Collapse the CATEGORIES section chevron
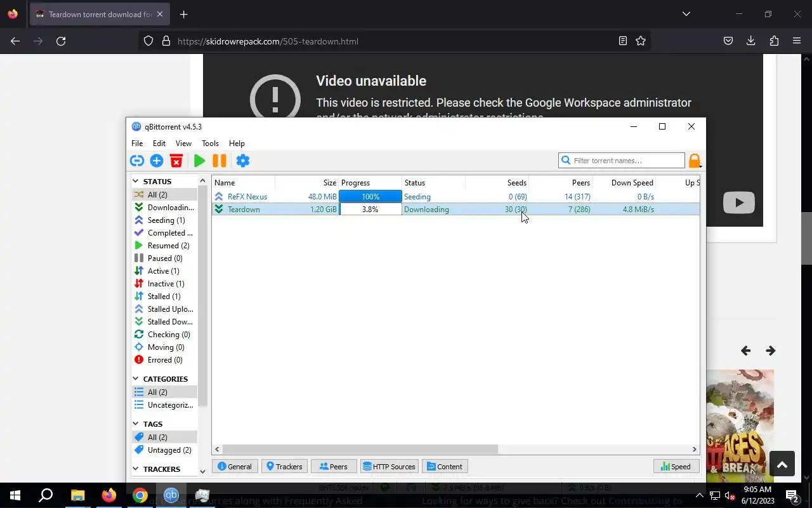Screen dimensions: 812x508 (136, 379)
